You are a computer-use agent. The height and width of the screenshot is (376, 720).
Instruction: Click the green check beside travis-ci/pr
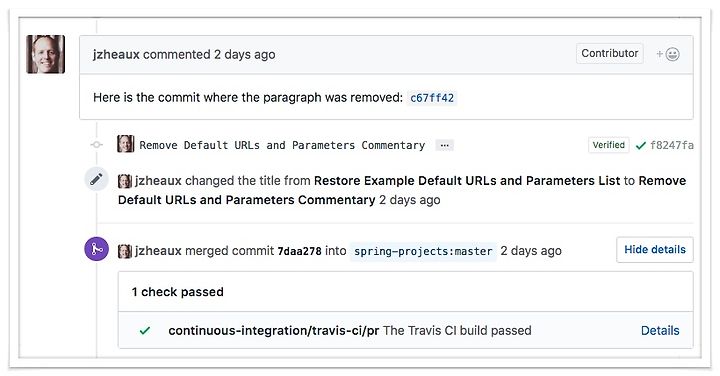[x=145, y=331]
